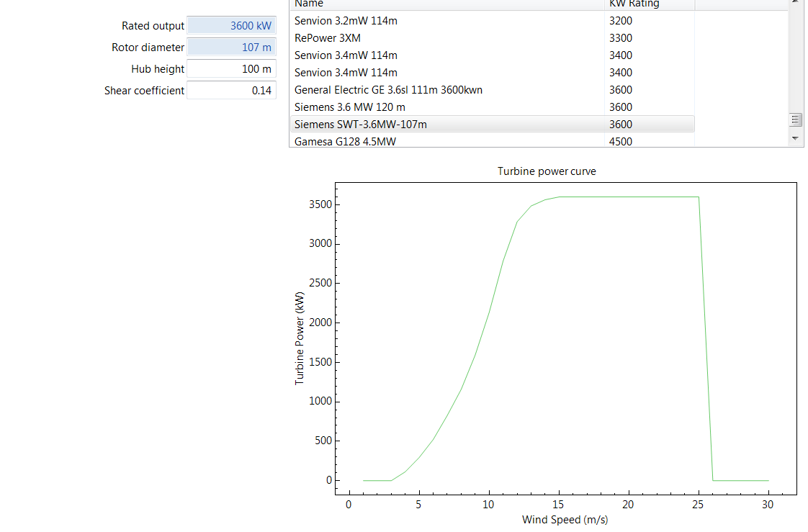Edit the Hub height value field
This screenshot has height=532, width=808.
pyautogui.click(x=231, y=69)
